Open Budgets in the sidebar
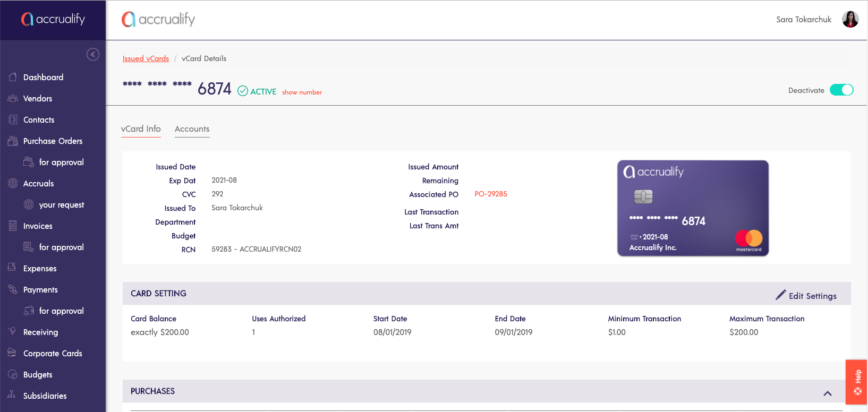 point(38,374)
